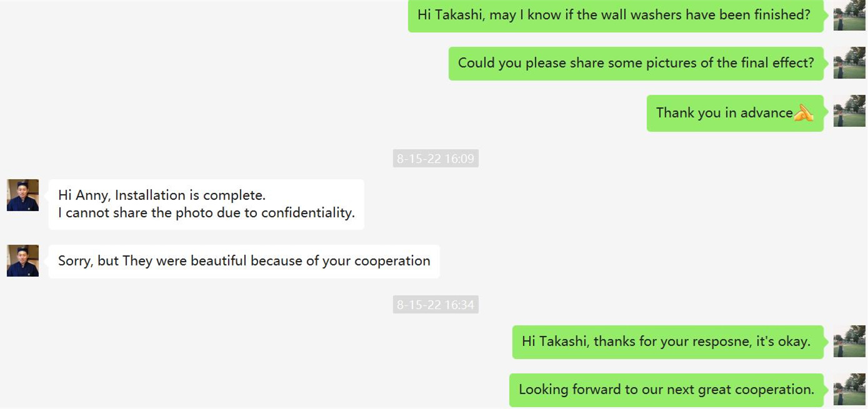868x409 pixels.
Task: Click the 'Could you please share some pictures' bubble
Action: 636,63
